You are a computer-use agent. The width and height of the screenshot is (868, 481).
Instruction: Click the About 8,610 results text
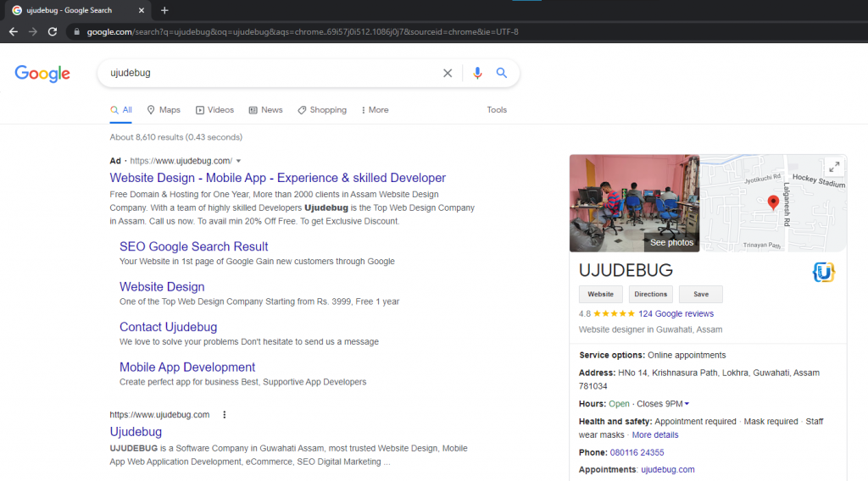click(x=176, y=137)
